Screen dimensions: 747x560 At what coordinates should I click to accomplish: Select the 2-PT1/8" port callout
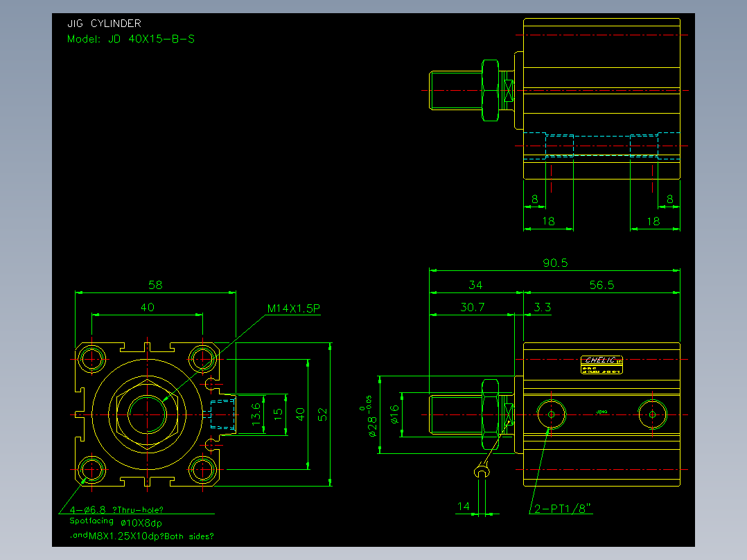(x=562, y=509)
